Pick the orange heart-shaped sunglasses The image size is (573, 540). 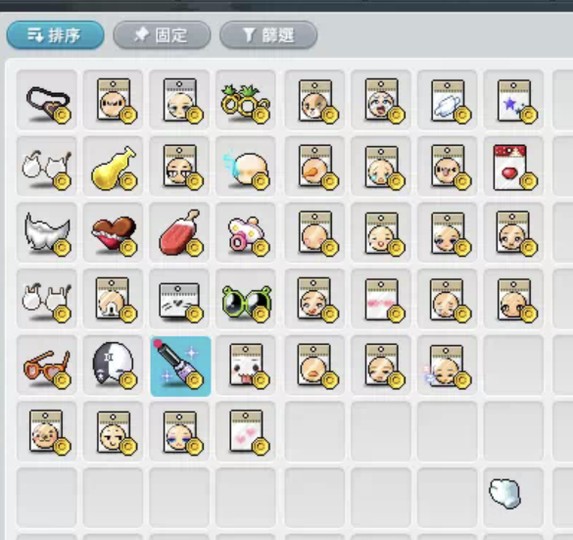tap(47, 365)
